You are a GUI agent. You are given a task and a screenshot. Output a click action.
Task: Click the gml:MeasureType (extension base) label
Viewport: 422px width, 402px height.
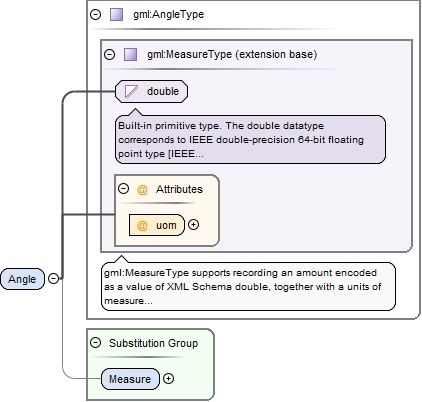(x=232, y=54)
